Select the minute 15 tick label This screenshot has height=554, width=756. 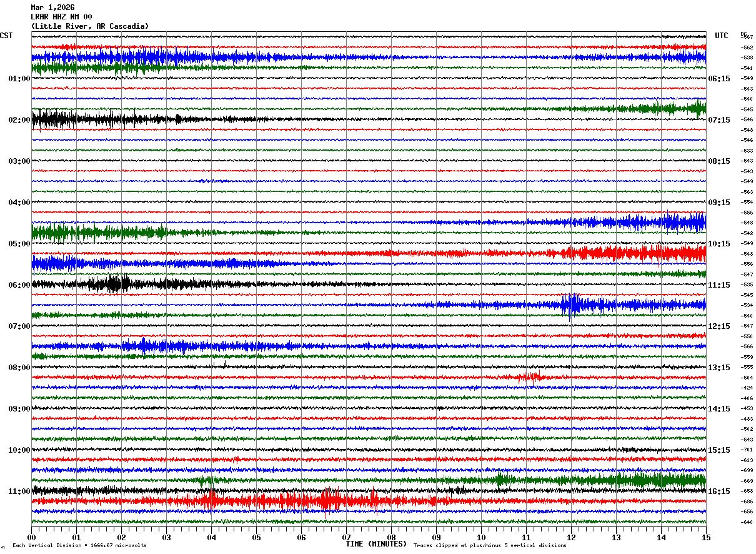point(706,537)
